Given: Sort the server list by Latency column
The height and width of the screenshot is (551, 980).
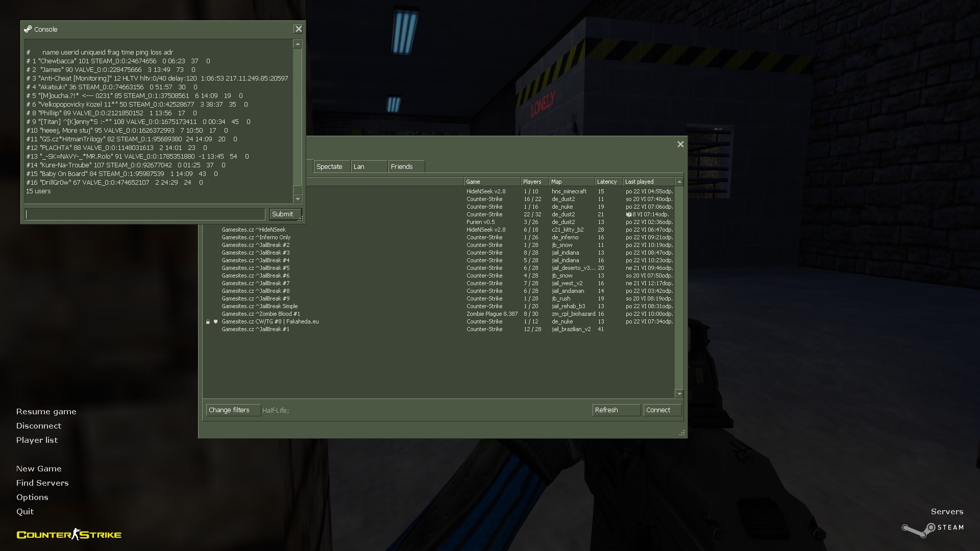Looking at the screenshot, I should pos(607,182).
